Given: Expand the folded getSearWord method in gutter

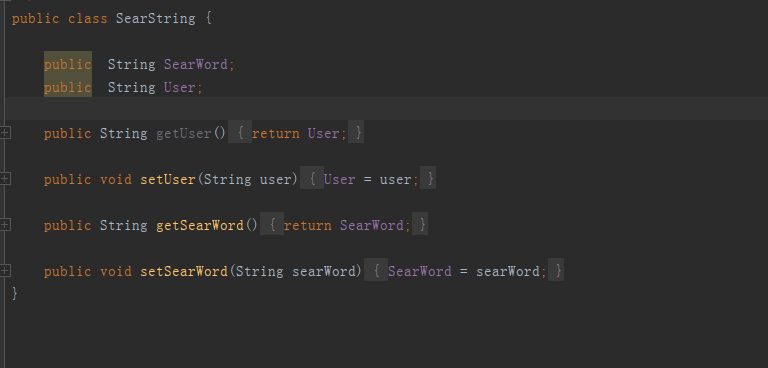Looking at the screenshot, I should (5, 225).
